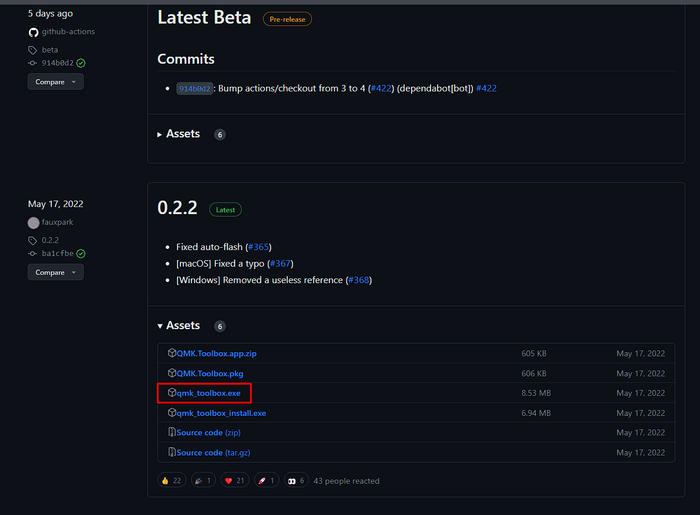Image resolution: width=700 pixels, height=515 pixels.
Task: Click the fauxpark avatar image
Action: pyautogui.click(x=33, y=222)
